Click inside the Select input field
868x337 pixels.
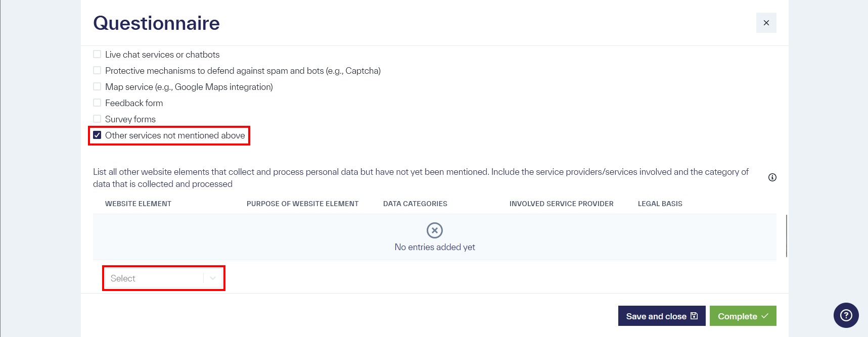tap(152, 278)
